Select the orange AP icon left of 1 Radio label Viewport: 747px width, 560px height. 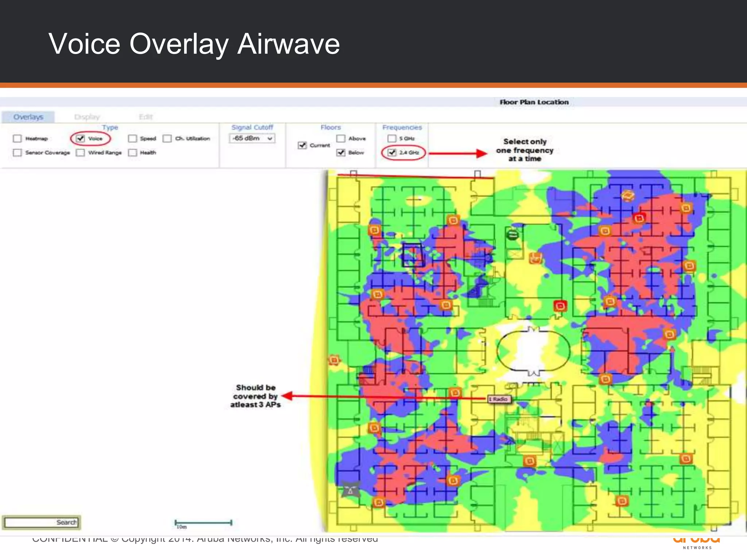tap(455, 393)
